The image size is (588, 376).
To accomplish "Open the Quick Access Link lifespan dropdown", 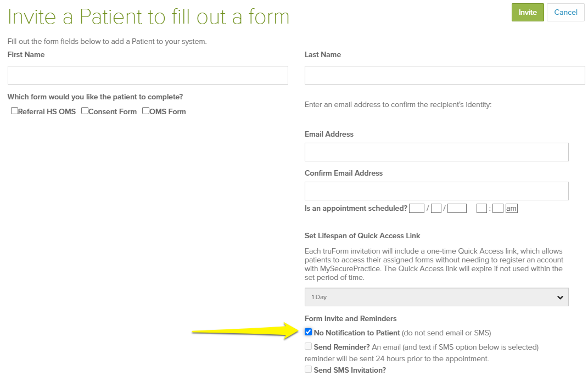I will pyautogui.click(x=436, y=296).
